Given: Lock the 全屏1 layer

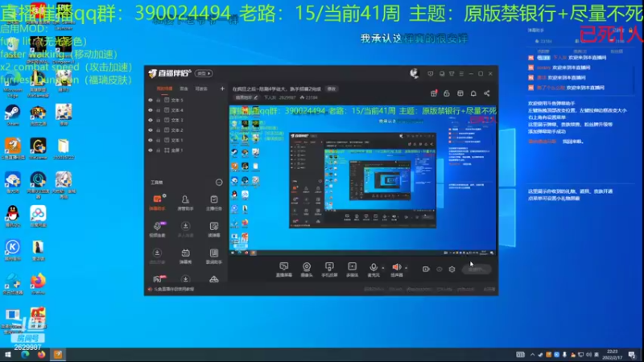Looking at the screenshot, I should [158, 150].
